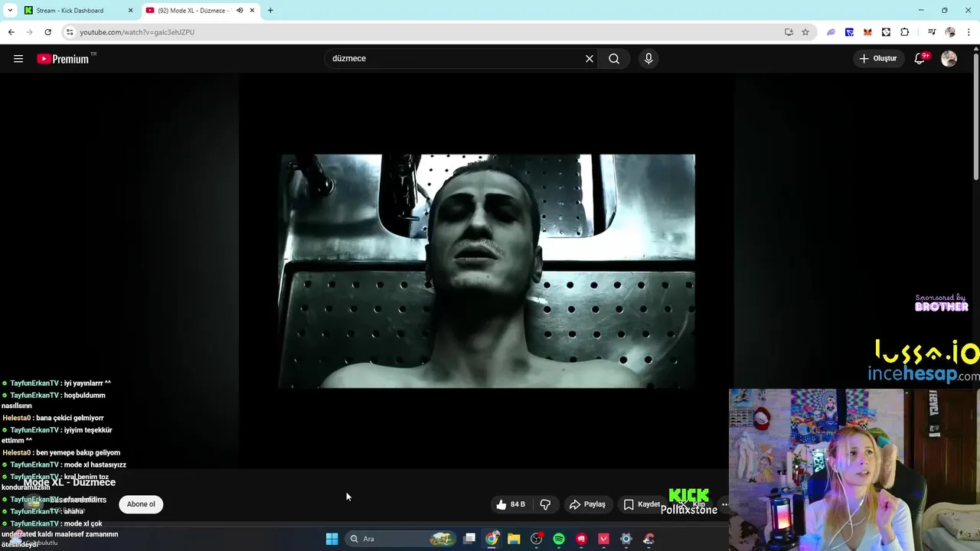Dislike the Mode XL video
The width and height of the screenshot is (980, 551).
[x=545, y=504]
